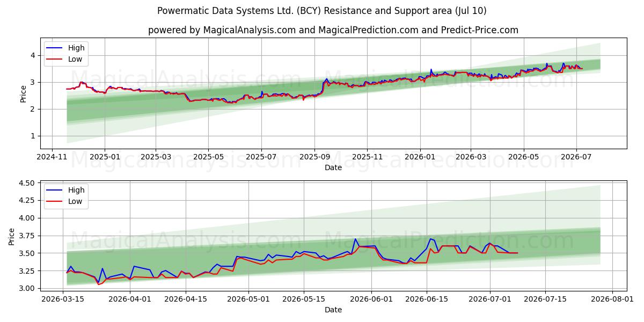Click the '4.50' y-axis tick in the bottom chart
Screen dimensions: 644x322
click(x=27, y=183)
